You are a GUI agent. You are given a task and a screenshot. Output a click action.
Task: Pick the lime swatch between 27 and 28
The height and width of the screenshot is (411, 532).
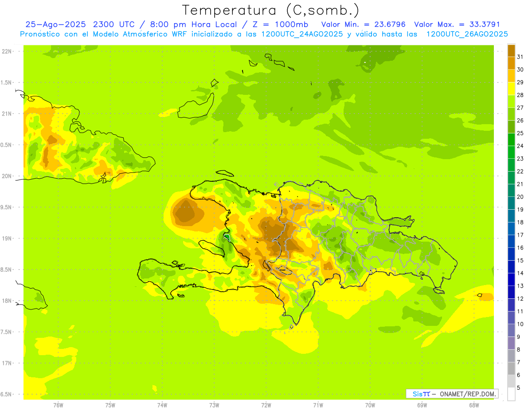click(511, 102)
